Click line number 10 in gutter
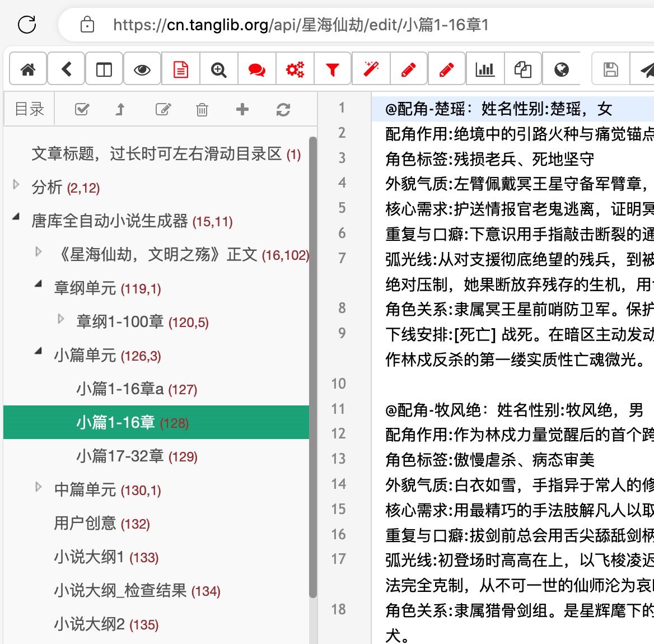 coord(338,384)
